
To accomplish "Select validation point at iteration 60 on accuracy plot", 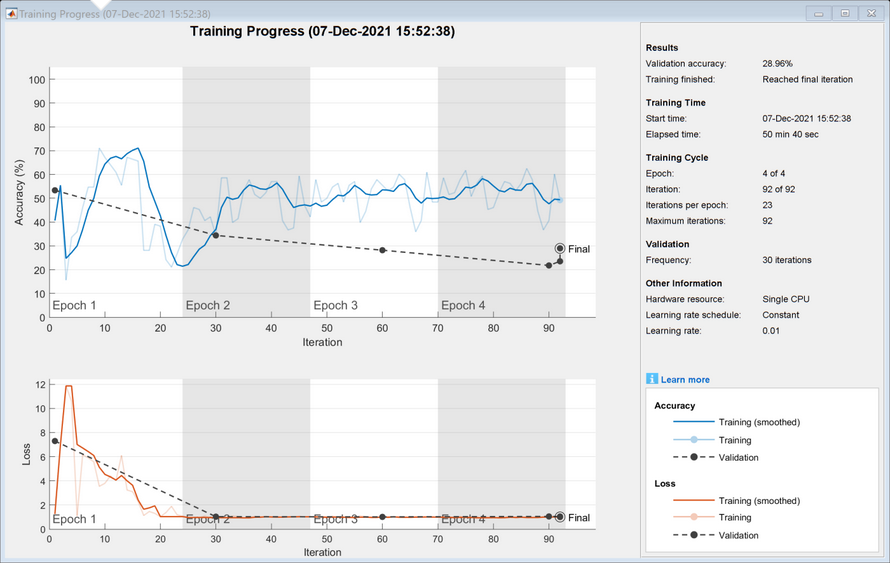I will [383, 250].
